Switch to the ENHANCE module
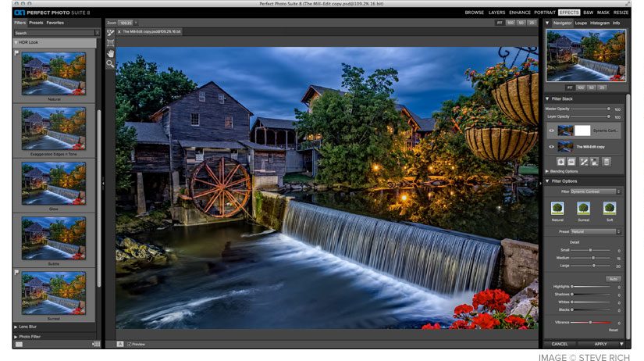 520,13
